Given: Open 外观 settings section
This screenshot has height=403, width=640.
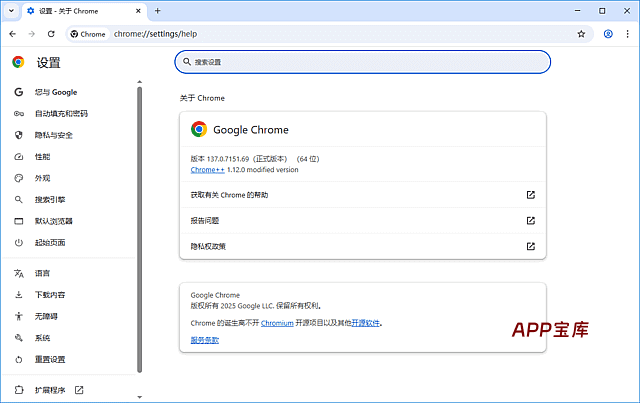Looking at the screenshot, I should [42, 178].
